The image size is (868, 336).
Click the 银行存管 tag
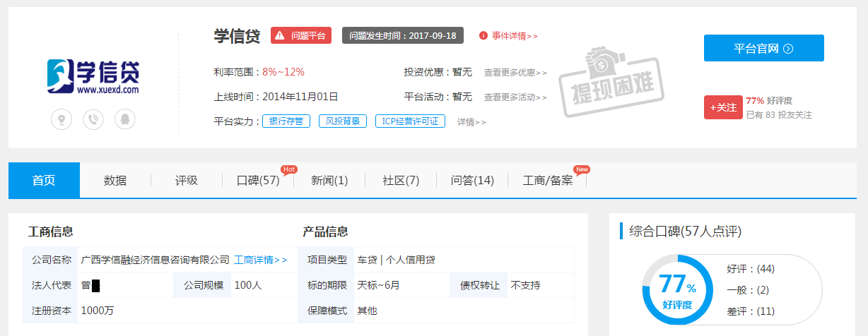[286, 121]
